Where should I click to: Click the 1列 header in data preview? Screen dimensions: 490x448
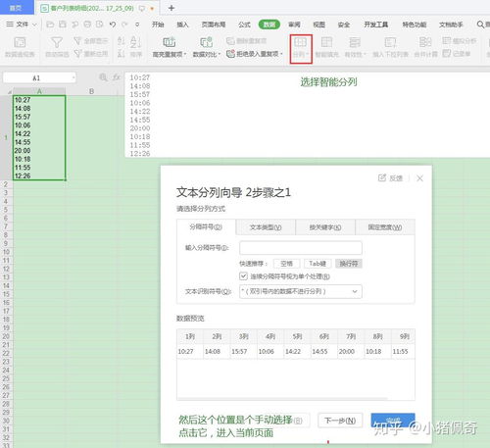(x=190, y=336)
